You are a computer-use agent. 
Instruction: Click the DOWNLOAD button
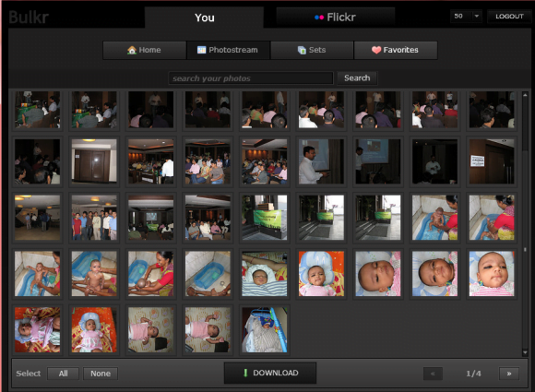coord(270,373)
